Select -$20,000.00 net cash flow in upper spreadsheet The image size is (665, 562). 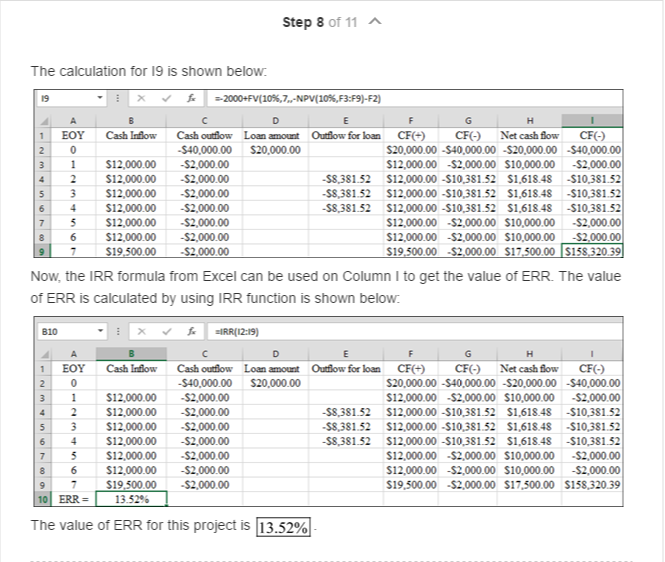pyautogui.click(x=529, y=150)
